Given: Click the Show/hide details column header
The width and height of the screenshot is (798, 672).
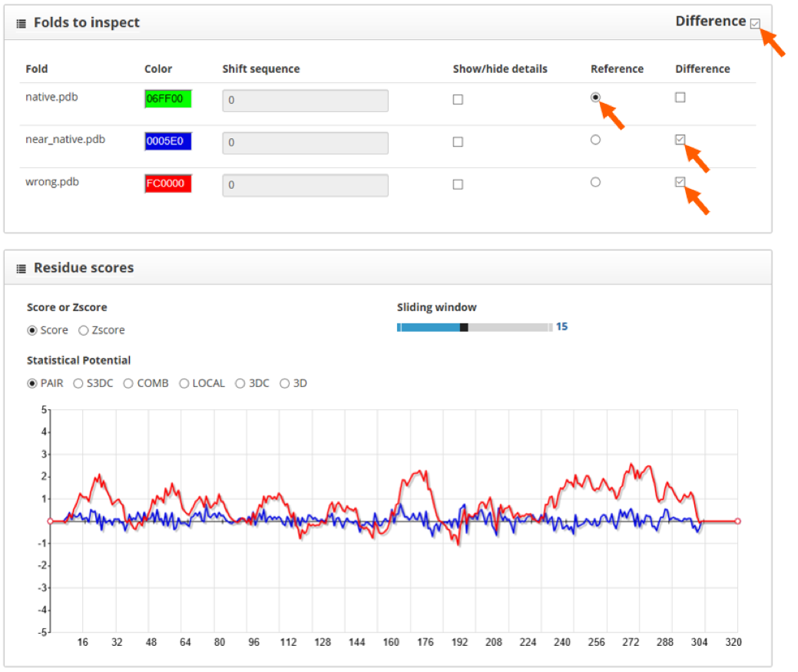Looking at the screenshot, I should [500, 69].
